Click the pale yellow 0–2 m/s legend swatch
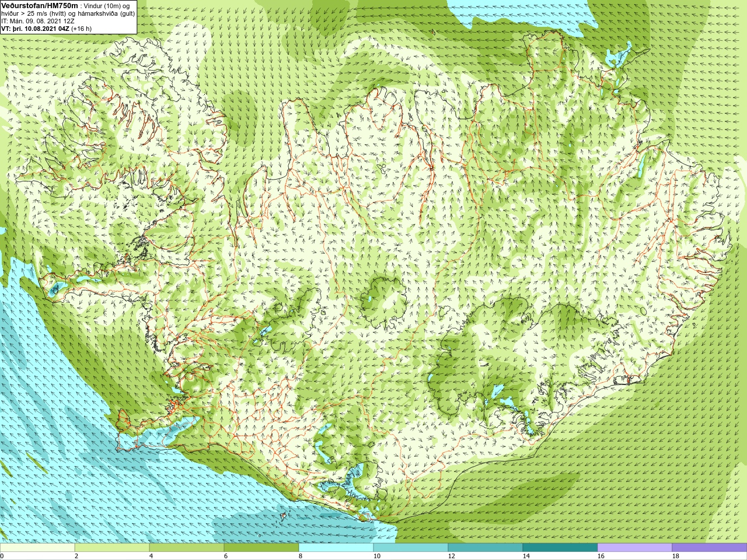The height and width of the screenshot is (560, 747). click(37, 548)
